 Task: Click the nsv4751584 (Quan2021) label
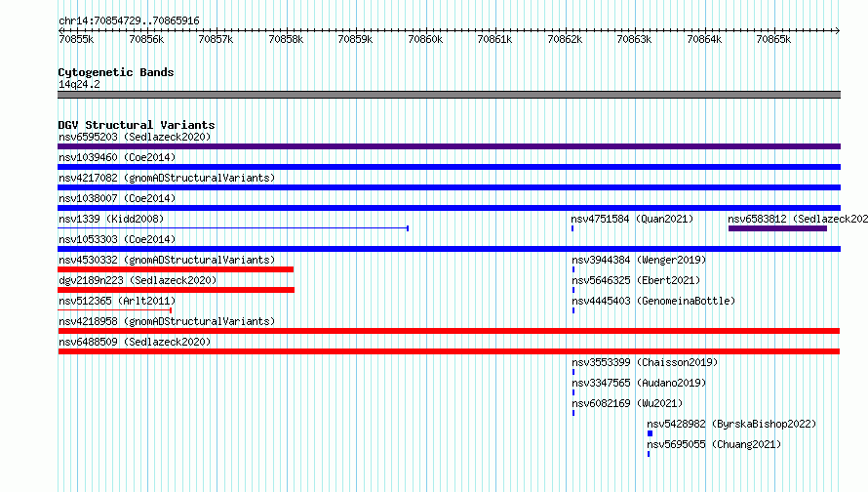(632, 219)
